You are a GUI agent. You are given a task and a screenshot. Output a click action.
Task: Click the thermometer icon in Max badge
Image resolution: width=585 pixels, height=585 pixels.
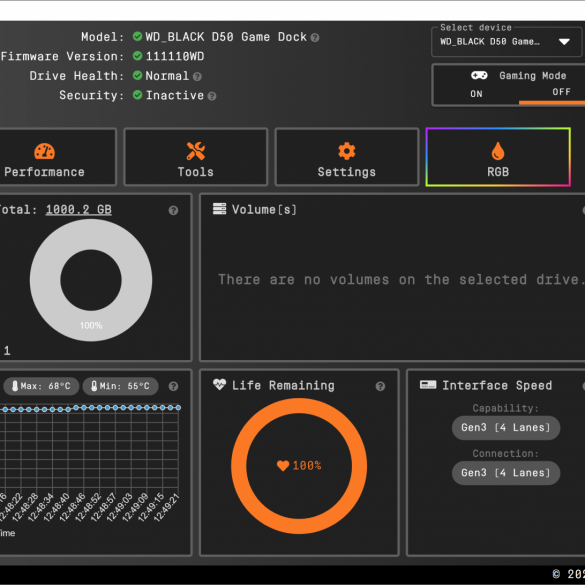15,386
